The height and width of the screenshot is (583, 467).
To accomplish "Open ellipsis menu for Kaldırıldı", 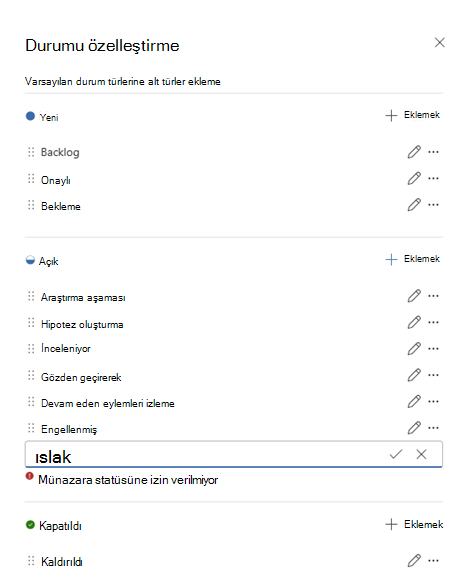I will 433,560.
